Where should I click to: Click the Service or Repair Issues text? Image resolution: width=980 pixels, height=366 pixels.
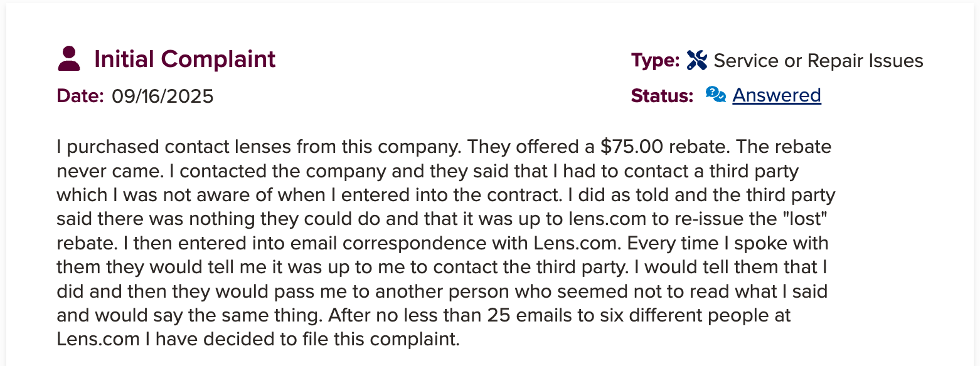coord(818,61)
